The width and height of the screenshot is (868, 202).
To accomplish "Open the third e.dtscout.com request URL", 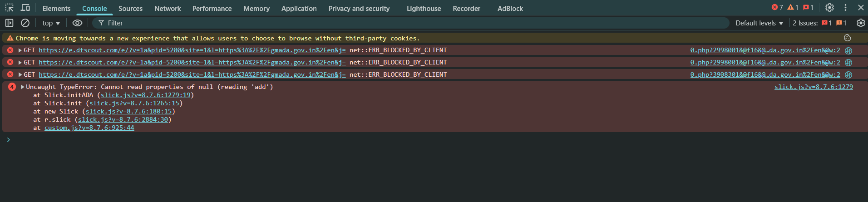I will point(192,75).
